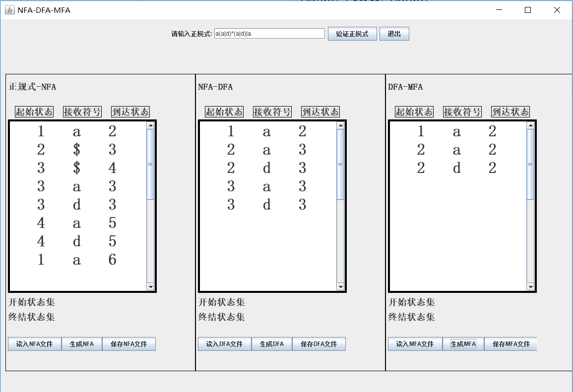
Task: Click the 验证正规式 validate button
Action: coord(352,33)
